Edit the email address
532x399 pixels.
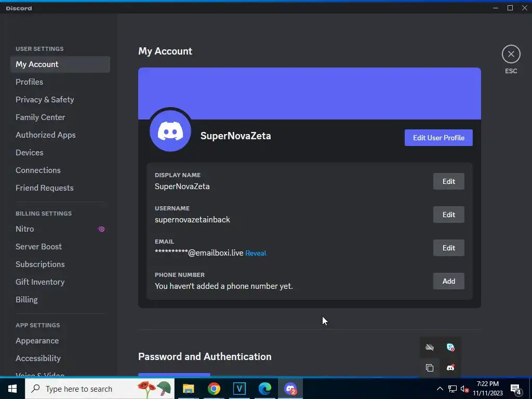448,248
